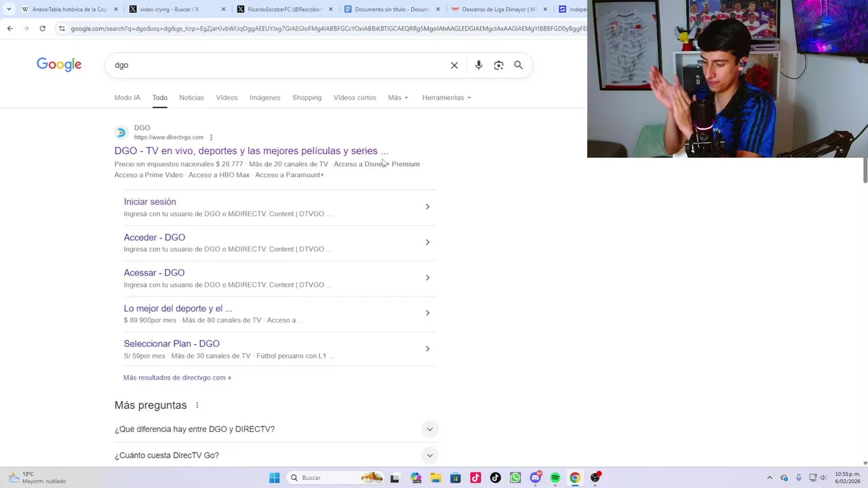The height and width of the screenshot is (488, 868).
Task: Open WhatsApp from the taskbar
Action: (515, 478)
